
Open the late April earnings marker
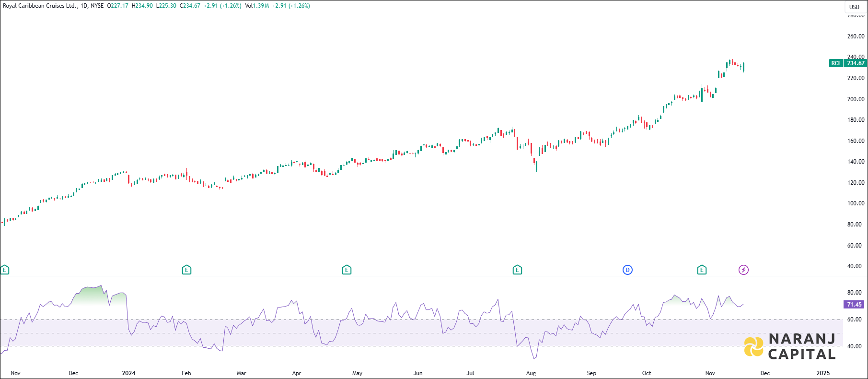(347, 270)
